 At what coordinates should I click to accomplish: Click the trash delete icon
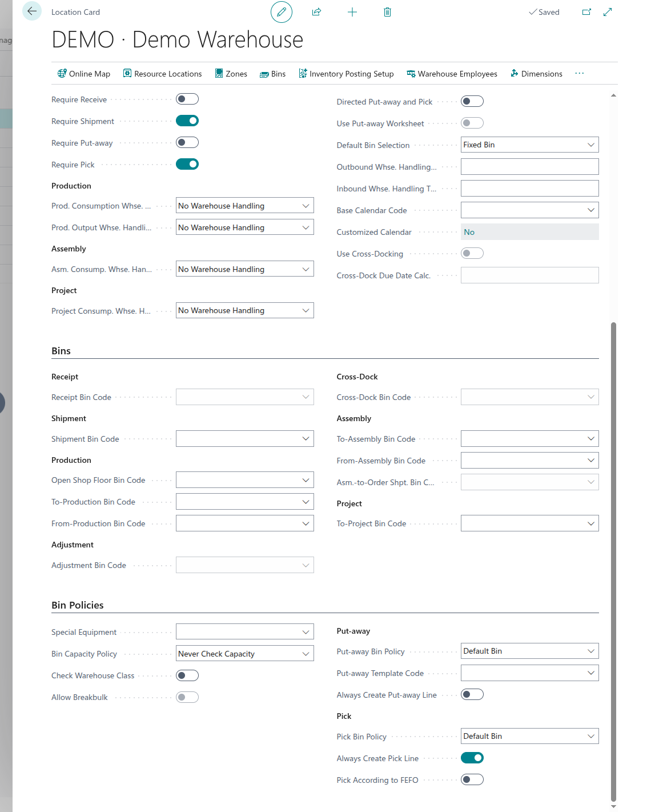click(387, 12)
